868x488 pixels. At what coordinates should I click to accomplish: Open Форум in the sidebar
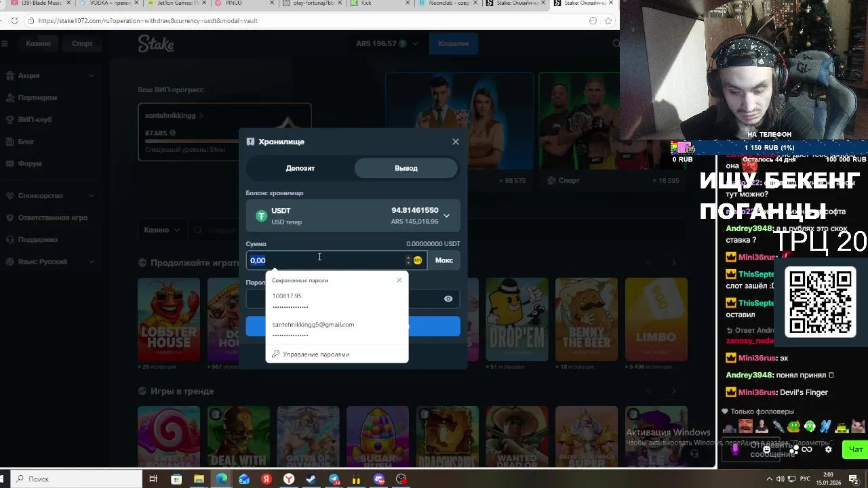pos(50,163)
